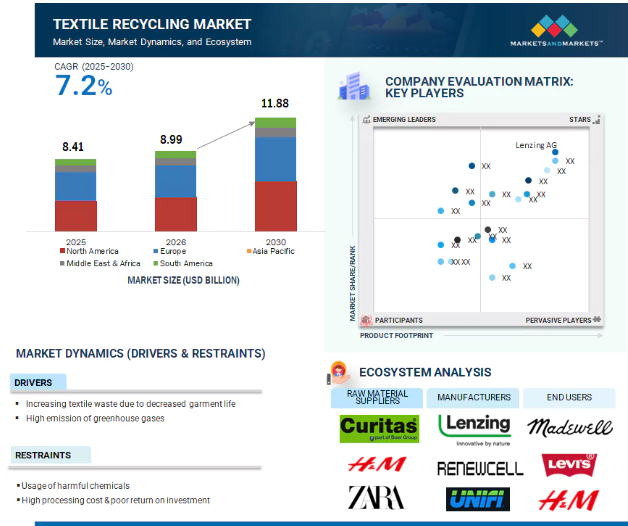Click the North America red legend marker
Viewport: 628px width, 526px height.
coord(62,251)
